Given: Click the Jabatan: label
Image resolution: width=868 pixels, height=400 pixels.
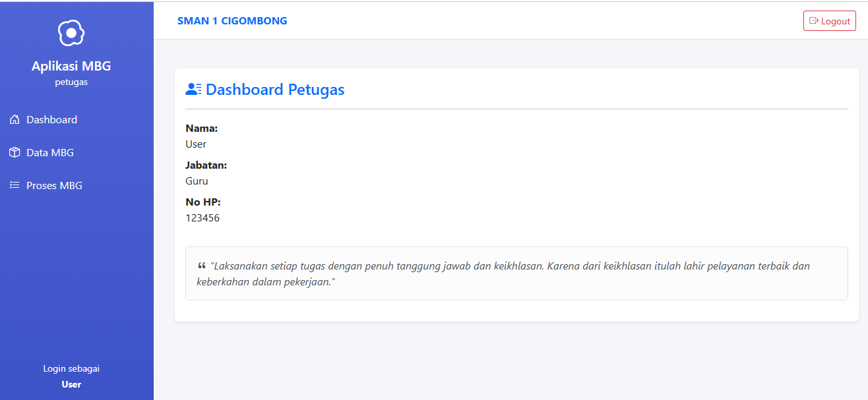Looking at the screenshot, I should click(x=206, y=165).
